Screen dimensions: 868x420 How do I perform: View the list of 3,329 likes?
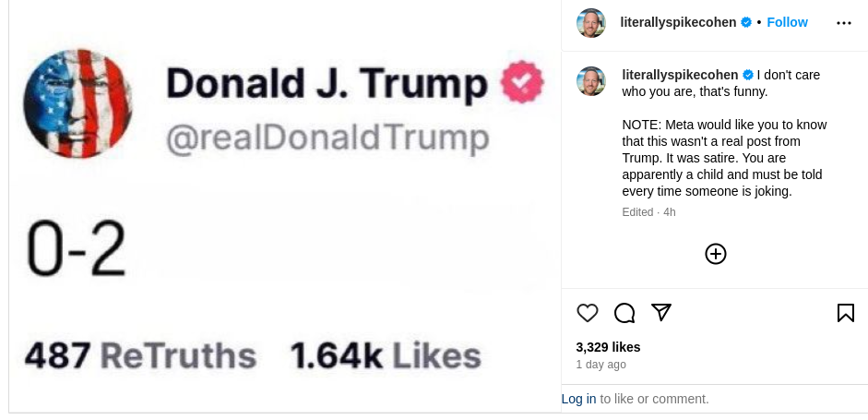pos(608,347)
